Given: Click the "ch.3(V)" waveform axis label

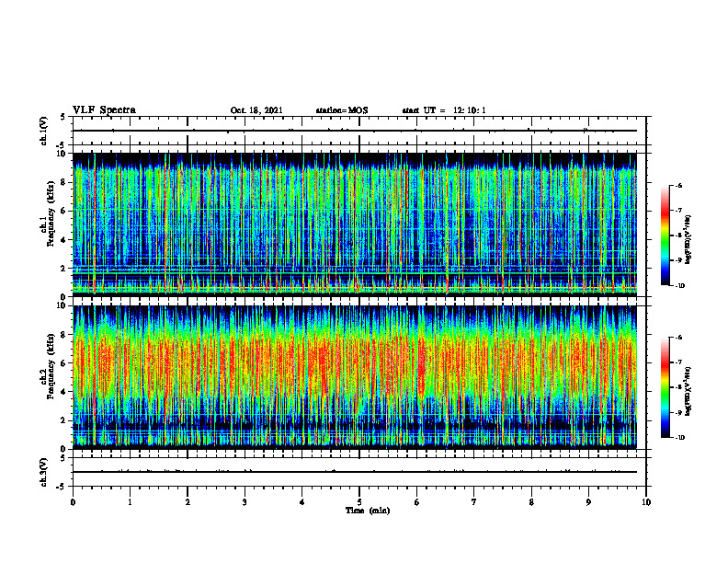Looking at the screenshot, I should click(44, 472).
